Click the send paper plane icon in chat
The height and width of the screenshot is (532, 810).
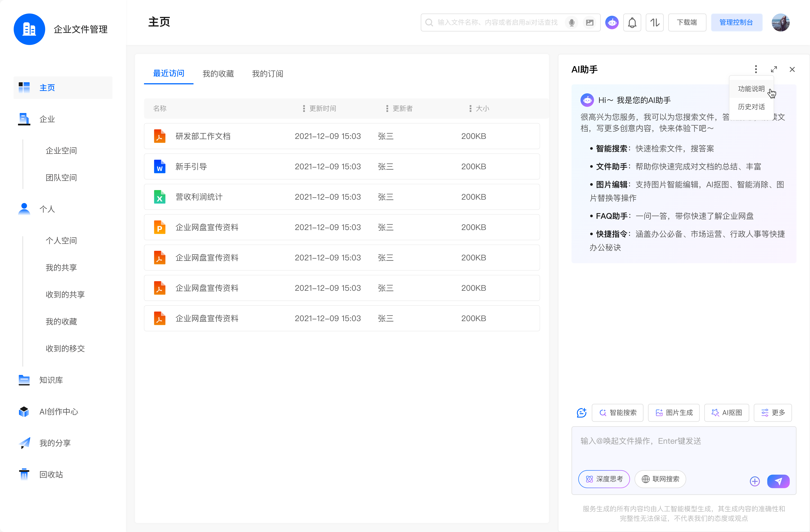pos(779,481)
